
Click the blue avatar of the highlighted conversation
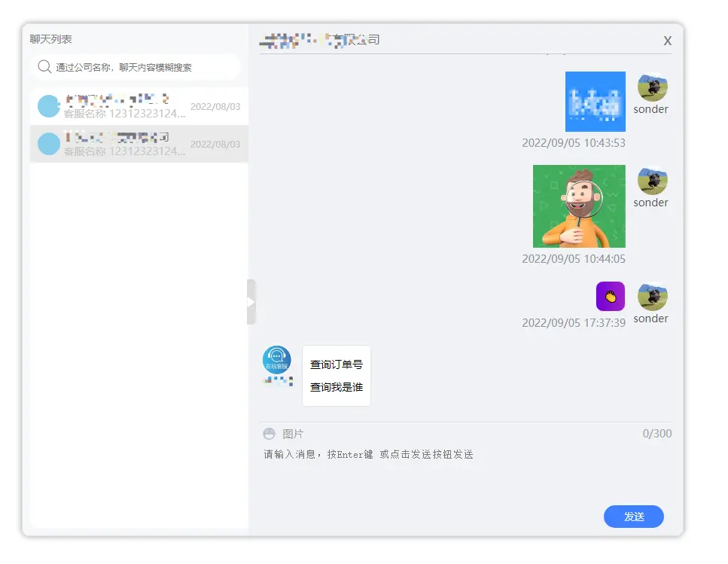(49, 144)
